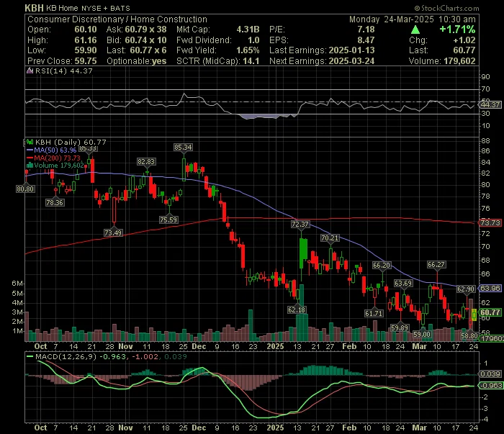504x434 pixels.
Task: Click the 2025 label on price chart axis
Action: tap(275, 346)
